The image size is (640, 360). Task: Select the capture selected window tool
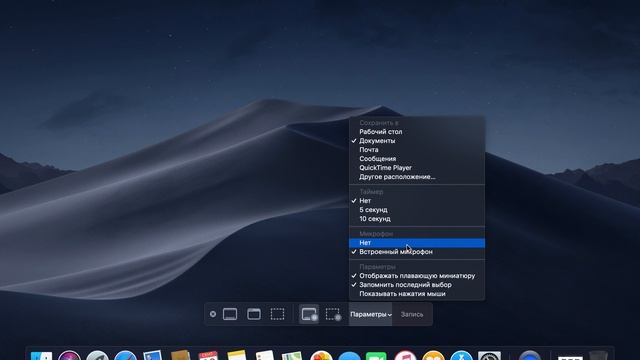click(x=254, y=314)
